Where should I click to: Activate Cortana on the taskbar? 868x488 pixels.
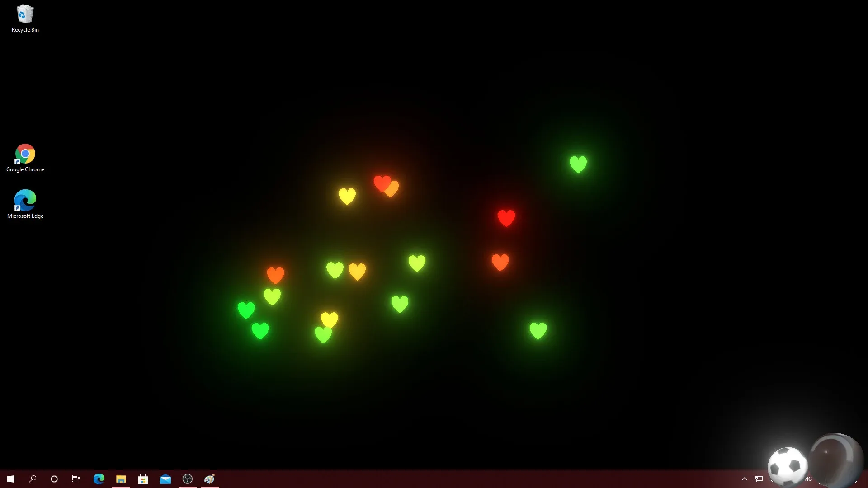tap(54, 479)
